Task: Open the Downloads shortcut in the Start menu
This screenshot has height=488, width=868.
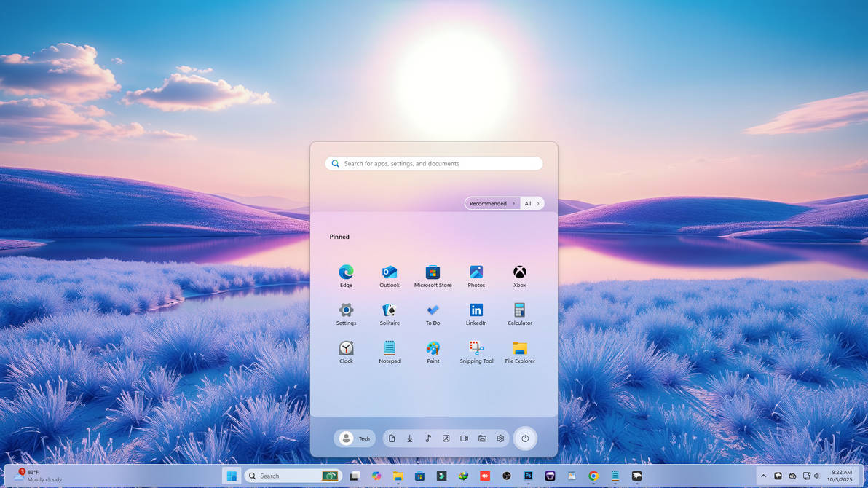Action: pos(409,438)
